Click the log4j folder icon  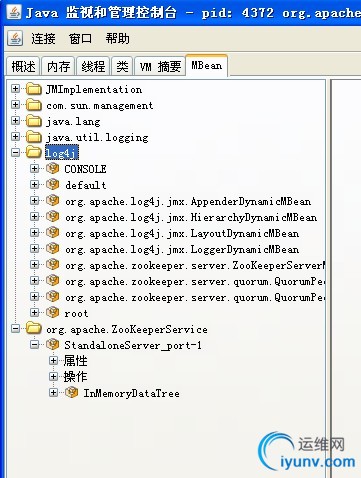(x=33, y=153)
